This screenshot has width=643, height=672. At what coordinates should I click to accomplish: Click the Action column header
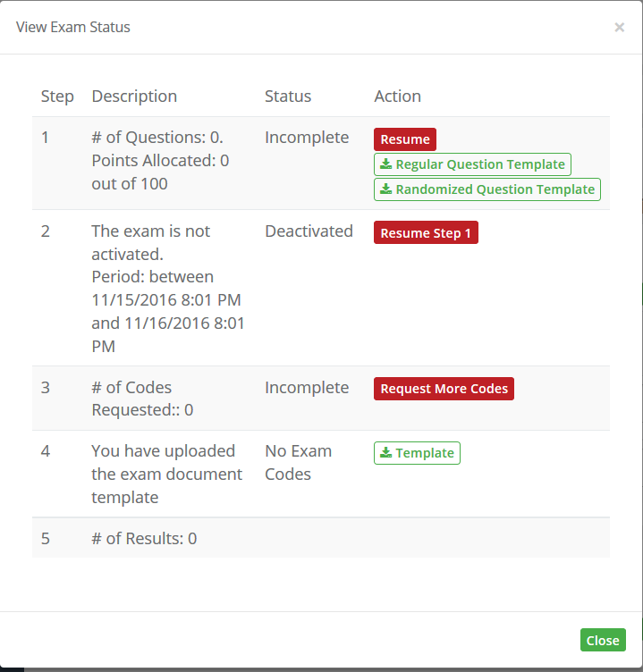pos(397,97)
